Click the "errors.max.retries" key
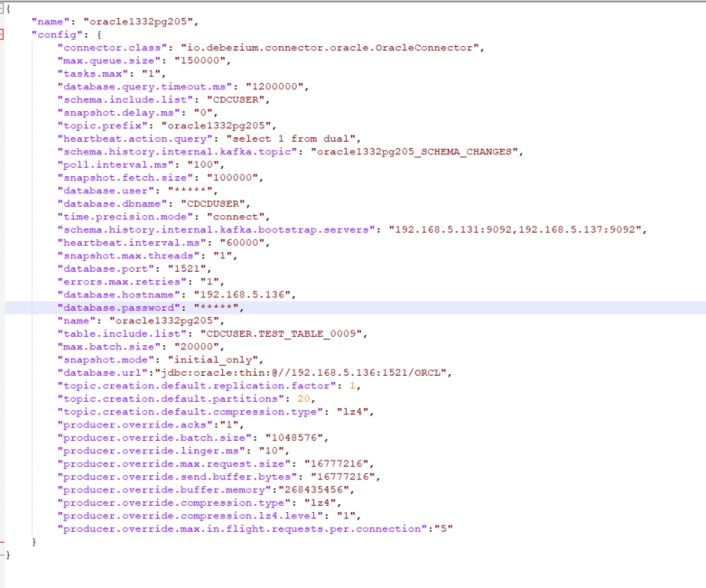The height and width of the screenshot is (588, 706). (x=122, y=282)
